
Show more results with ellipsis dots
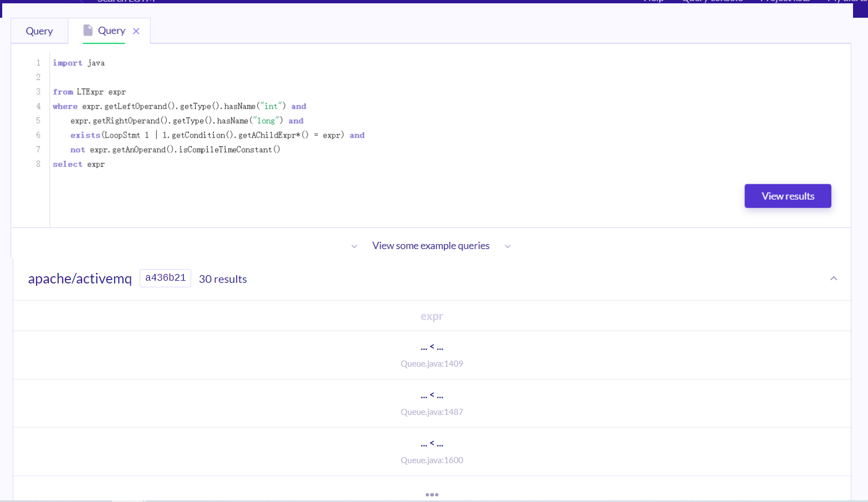tap(432, 494)
